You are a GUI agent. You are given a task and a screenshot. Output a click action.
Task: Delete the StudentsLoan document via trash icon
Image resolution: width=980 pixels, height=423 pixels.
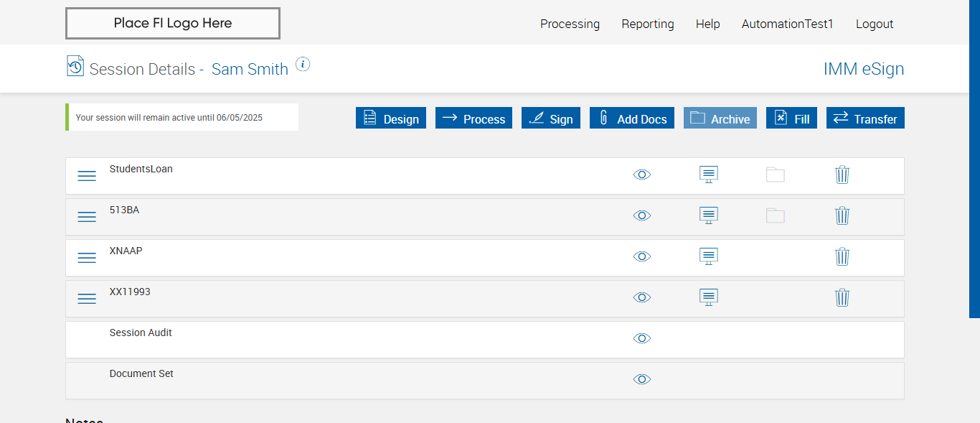842,175
